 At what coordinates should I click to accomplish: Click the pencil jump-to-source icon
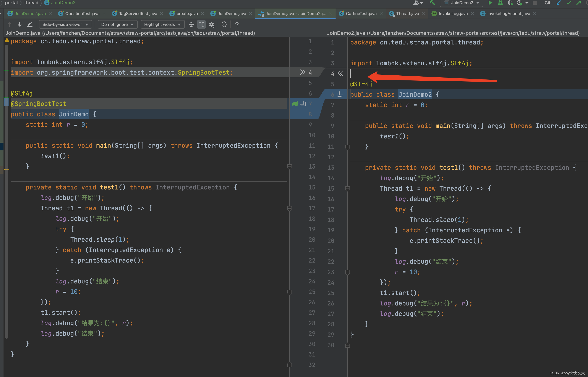click(x=30, y=24)
